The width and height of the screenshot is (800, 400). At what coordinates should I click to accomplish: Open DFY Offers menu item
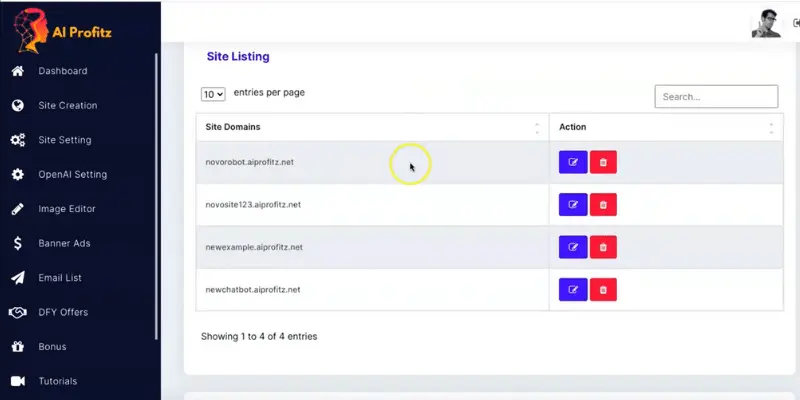coord(63,312)
